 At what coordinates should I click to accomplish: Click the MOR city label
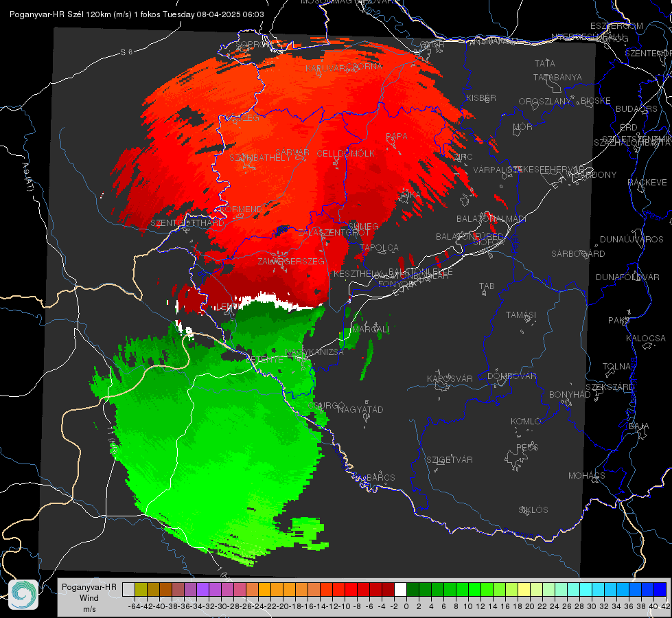[523, 126]
